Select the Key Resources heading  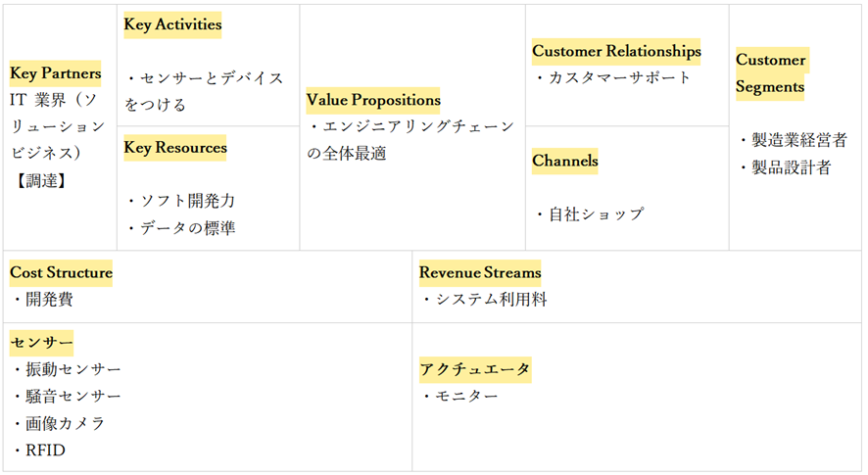(175, 148)
